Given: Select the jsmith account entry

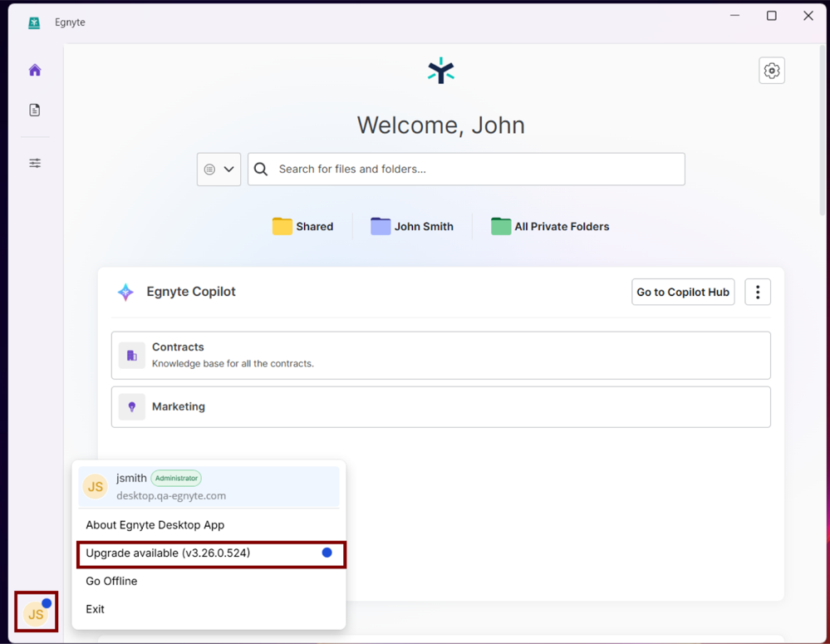Looking at the screenshot, I should tap(209, 487).
